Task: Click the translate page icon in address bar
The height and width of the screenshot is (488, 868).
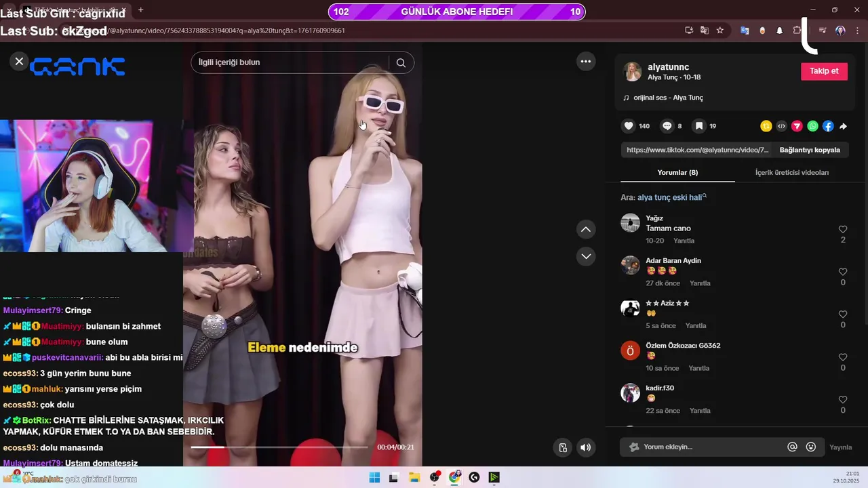Action: pos(705,30)
